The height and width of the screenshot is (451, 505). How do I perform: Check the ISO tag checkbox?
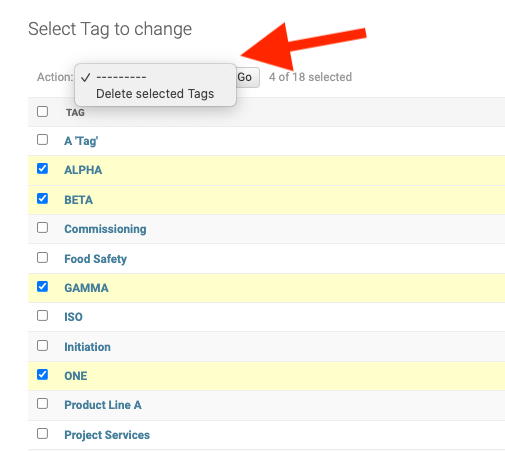pos(42,316)
